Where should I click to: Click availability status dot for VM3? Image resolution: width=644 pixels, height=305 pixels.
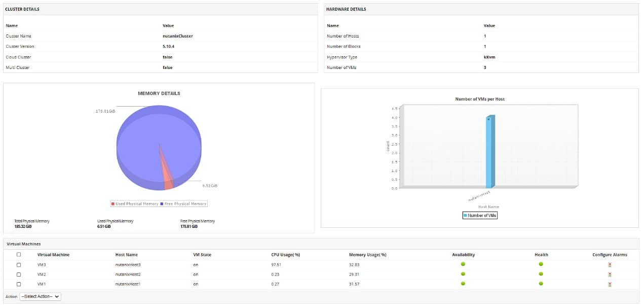click(463, 264)
